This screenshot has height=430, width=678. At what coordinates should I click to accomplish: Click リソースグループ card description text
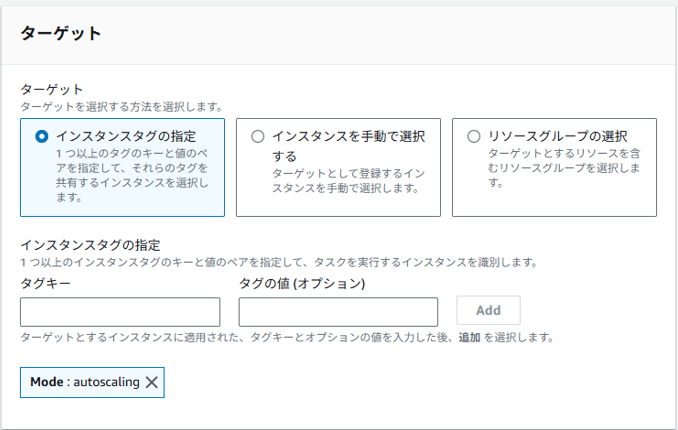(x=564, y=168)
